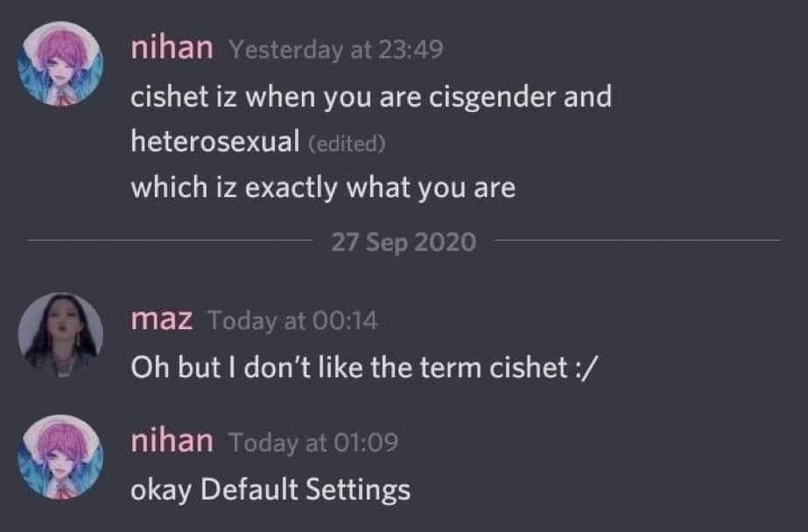This screenshot has height=532, width=808.
Task: Click the "Today at 01:09" timestamp
Action: pyautogui.click(x=313, y=444)
